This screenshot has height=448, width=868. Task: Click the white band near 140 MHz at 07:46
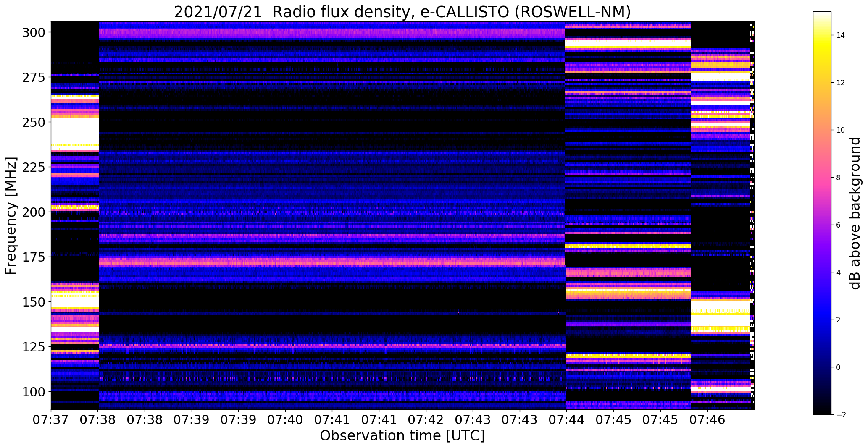(x=721, y=320)
